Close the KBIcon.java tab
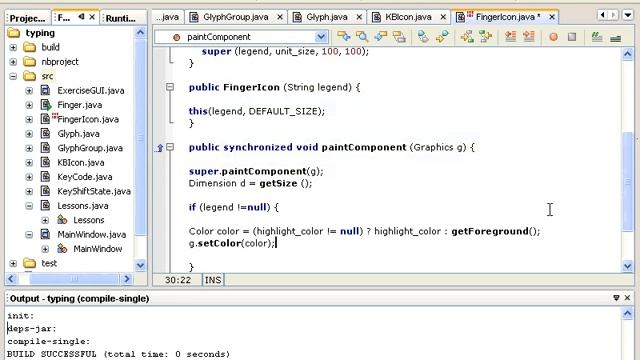The width and height of the screenshot is (640, 360). click(x=443, y=17)
